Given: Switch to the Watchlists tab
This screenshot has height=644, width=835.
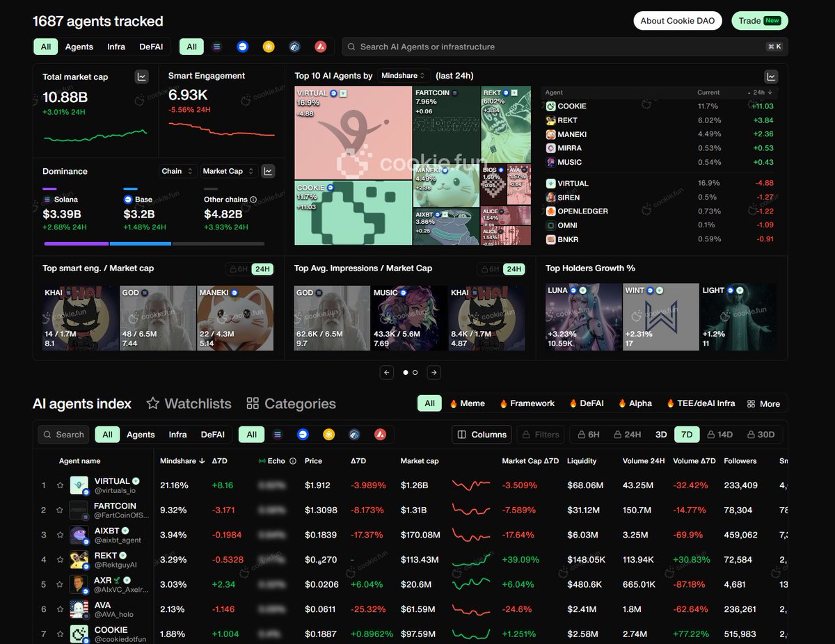Looking at the screenshot, I should click(x=189, y=403).
